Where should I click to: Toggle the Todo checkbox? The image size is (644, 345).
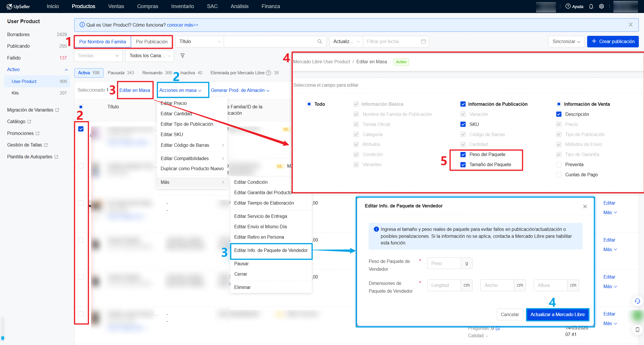309,104
